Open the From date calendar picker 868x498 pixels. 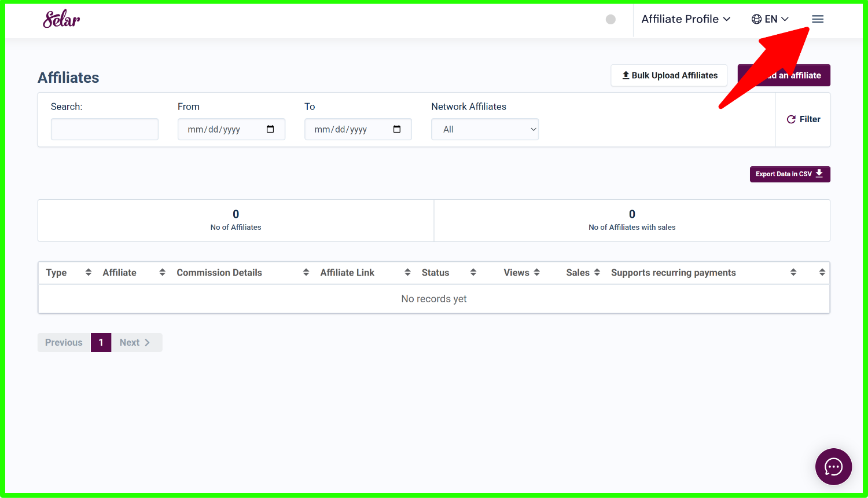(x=270, y=129)
